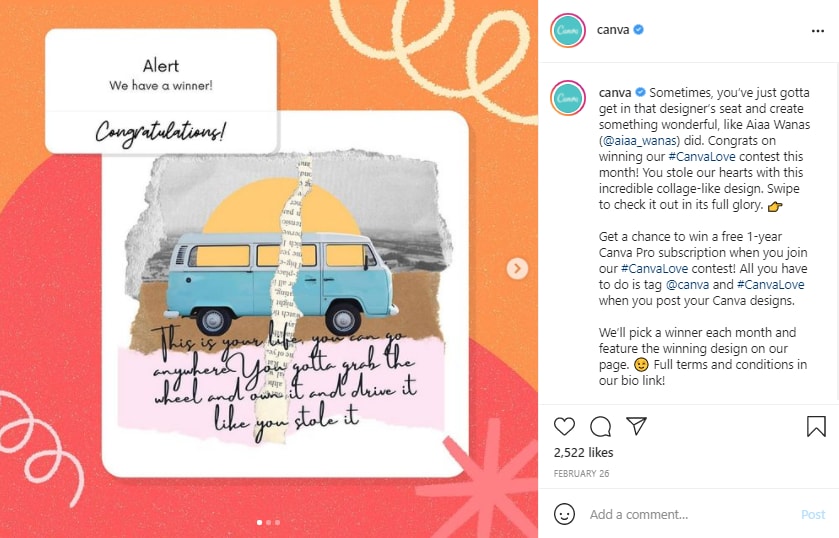The height and width of the screenshot is (538, 839).
Task: Open the three-dot more options menu
Action: tap(818, 31)
